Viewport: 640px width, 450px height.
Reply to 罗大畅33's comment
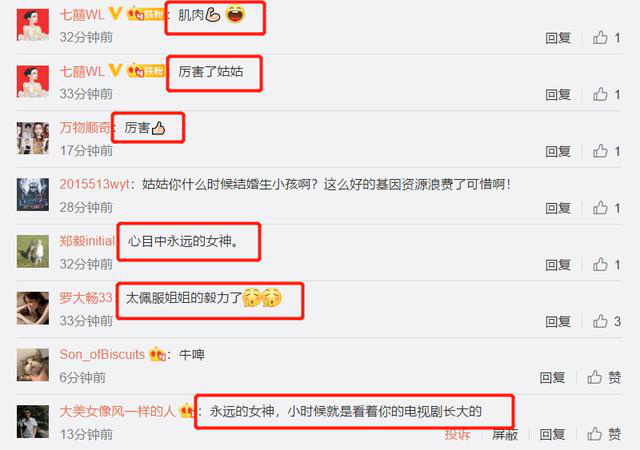[558, 322]
